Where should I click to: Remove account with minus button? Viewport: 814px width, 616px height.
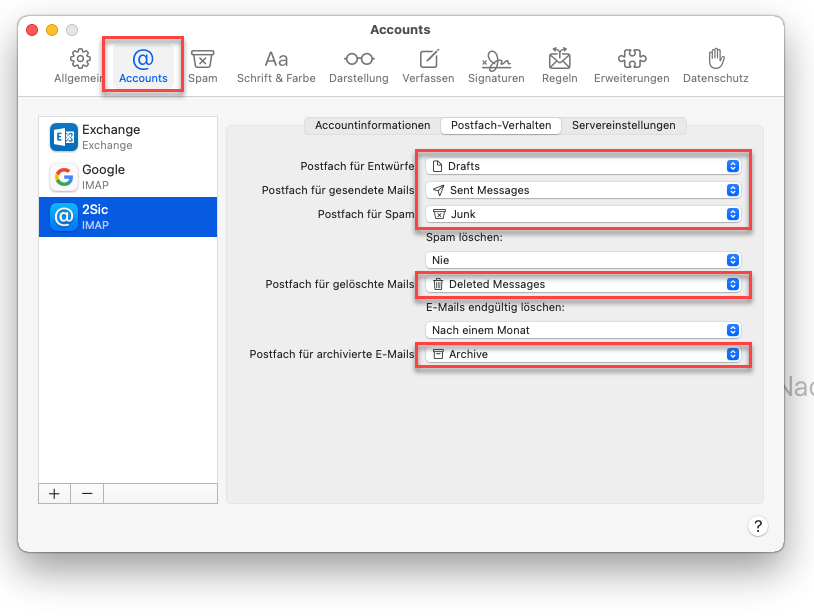pyautogui.click(x=87, y=494)
